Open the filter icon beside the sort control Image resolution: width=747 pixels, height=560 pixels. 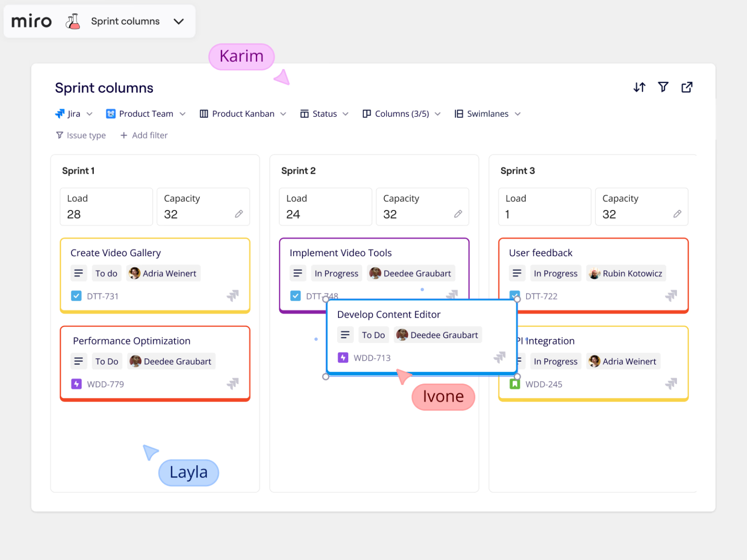[x=663, y=87]
